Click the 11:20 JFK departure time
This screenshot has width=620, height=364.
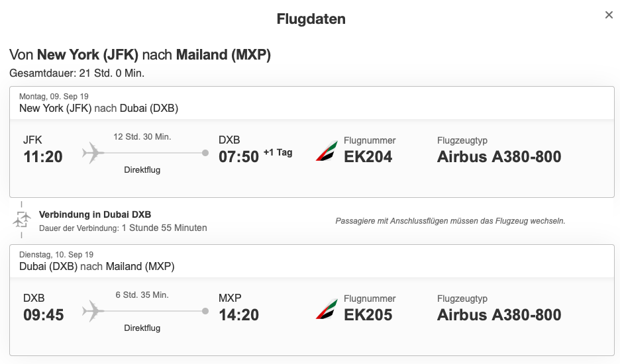(43, 157)
